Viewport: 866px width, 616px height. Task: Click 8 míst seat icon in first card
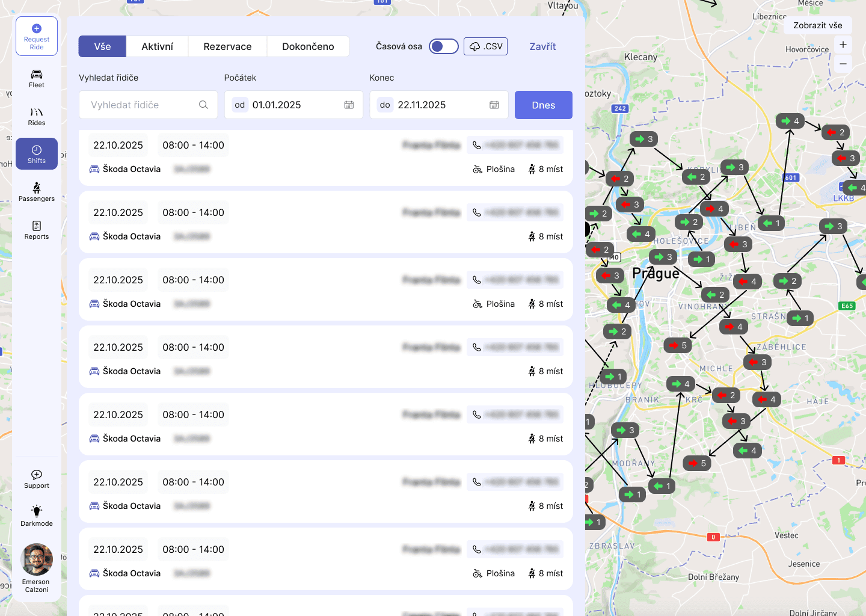tap(532, 169)
